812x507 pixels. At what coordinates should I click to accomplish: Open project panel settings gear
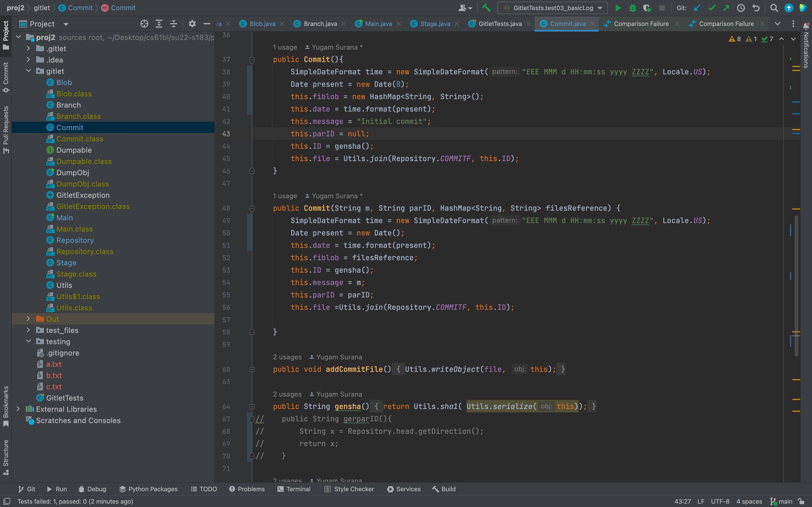click(x=192, y=24)
